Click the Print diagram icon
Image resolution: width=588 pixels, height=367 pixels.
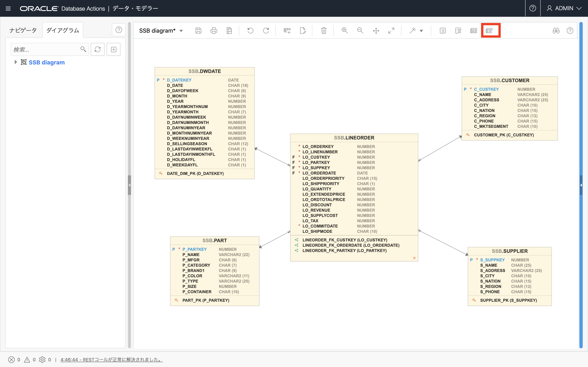click(214, 31)
